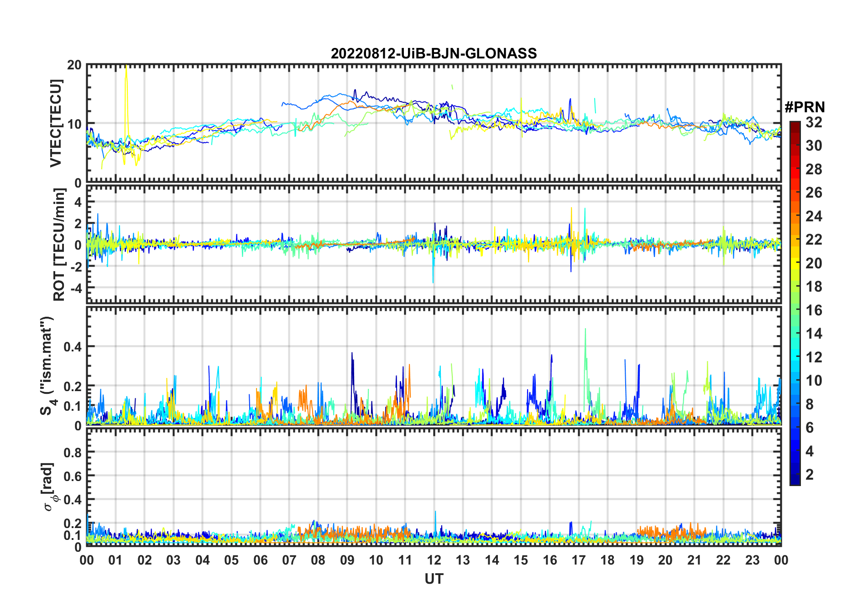Click colorbar tick label 16
Viewport: 868px width, 607px height.
point(814,310)
